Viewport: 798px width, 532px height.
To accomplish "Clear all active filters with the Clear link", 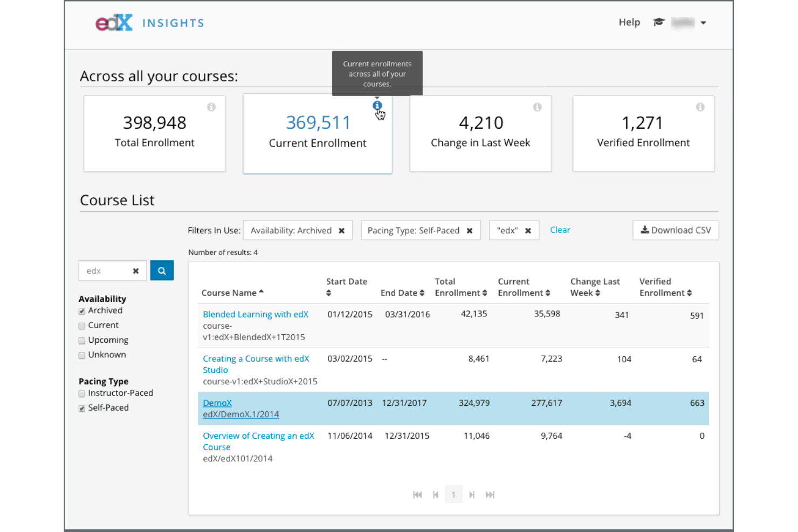I will pos(560,230).
